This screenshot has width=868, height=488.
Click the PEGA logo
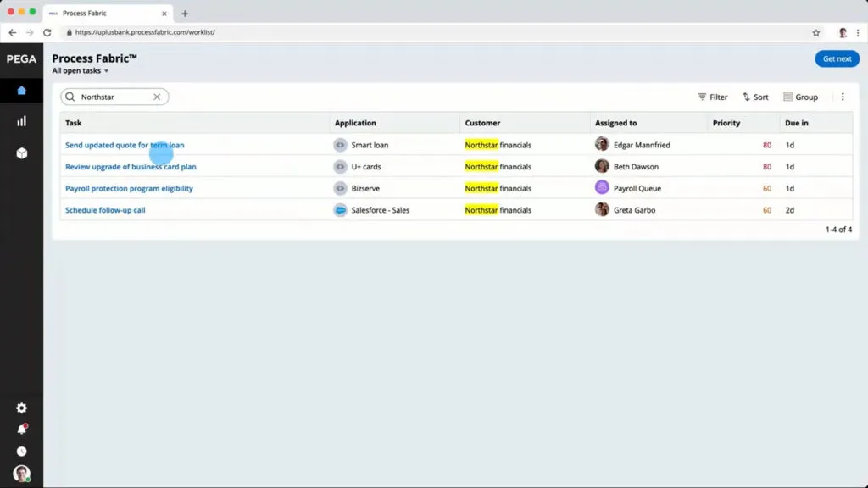pos(21,58)
